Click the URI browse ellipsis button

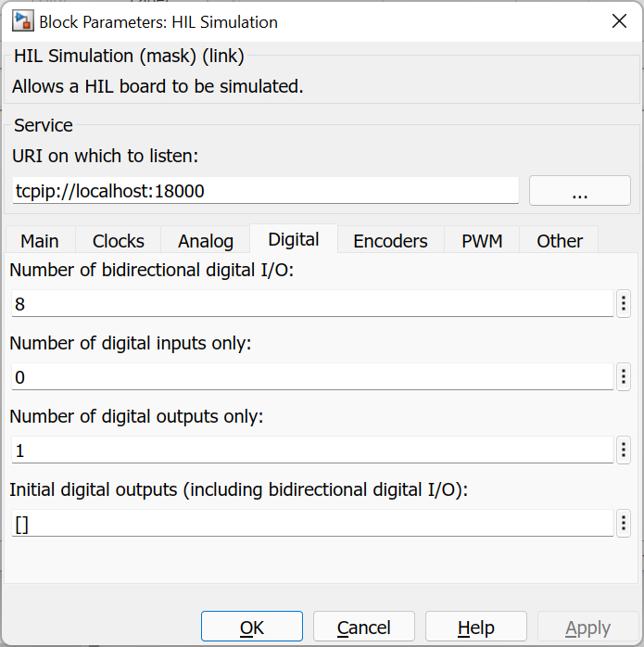click(x=579, y=191)
